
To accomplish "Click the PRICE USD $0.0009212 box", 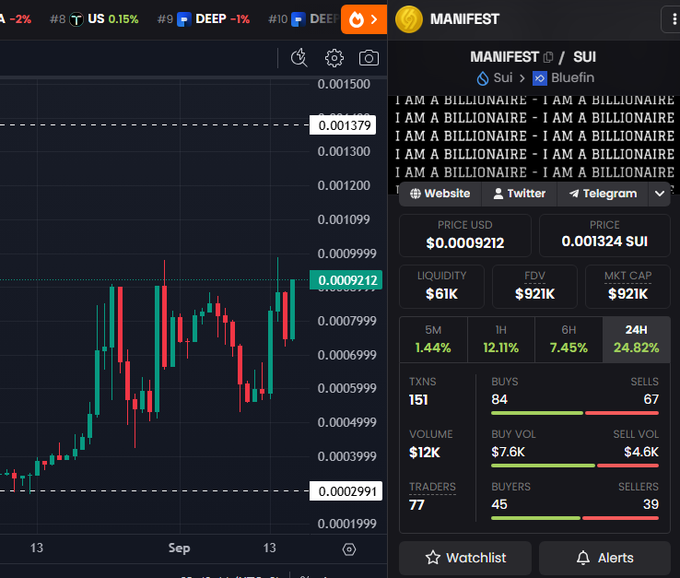I will point(465,235).
